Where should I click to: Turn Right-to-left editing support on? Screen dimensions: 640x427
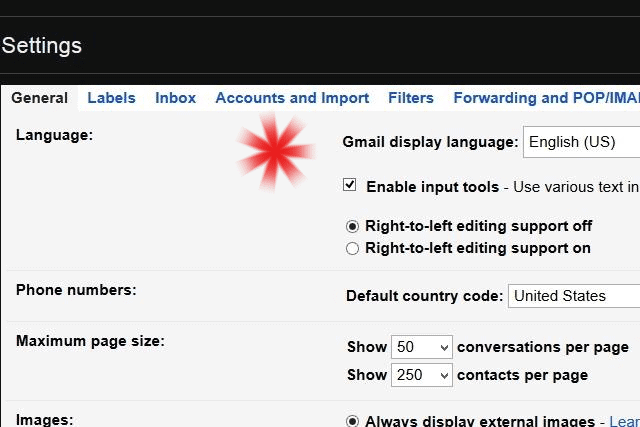[x=352, y=249]
